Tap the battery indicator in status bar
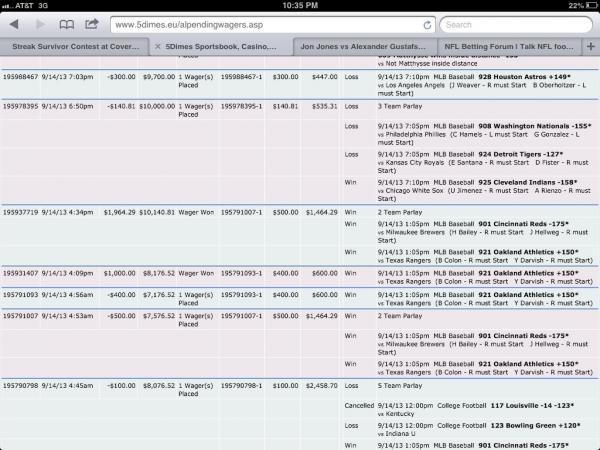The width and height of the screenshot is (600, 450). pyautogui.click(x=587, y=5)
